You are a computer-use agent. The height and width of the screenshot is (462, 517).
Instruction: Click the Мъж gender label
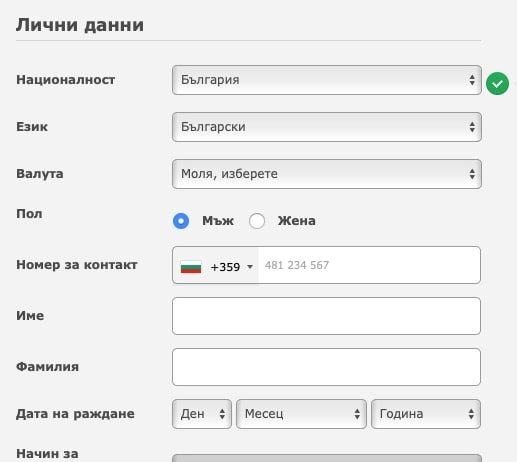[218, 221]
